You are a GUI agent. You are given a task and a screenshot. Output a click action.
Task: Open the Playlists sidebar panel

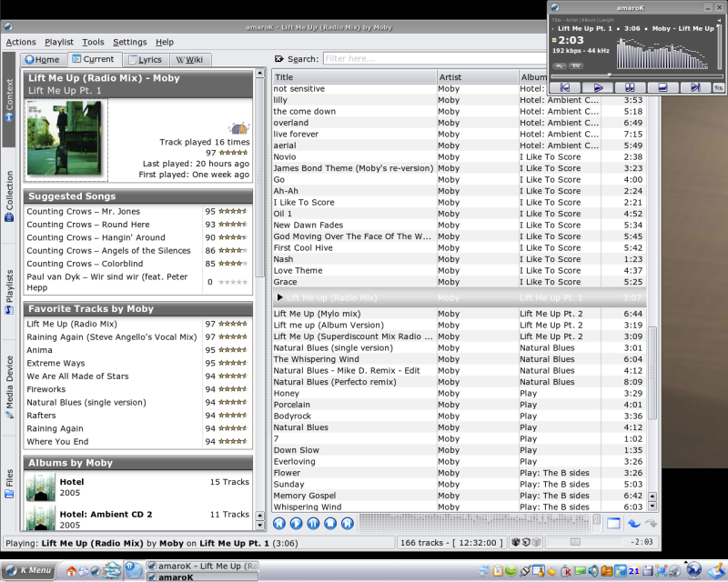pos(9,292)
